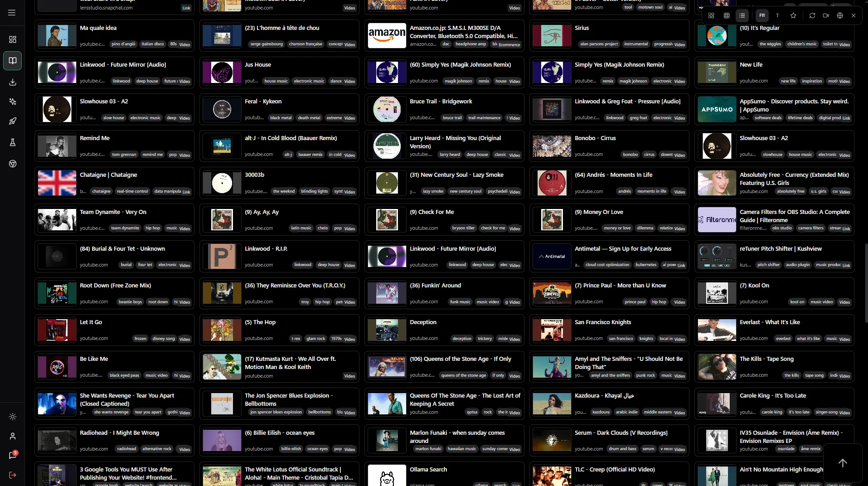Switch to dense grid view layout
This screenshot has width=868, height=486.
tap(727, 15)
